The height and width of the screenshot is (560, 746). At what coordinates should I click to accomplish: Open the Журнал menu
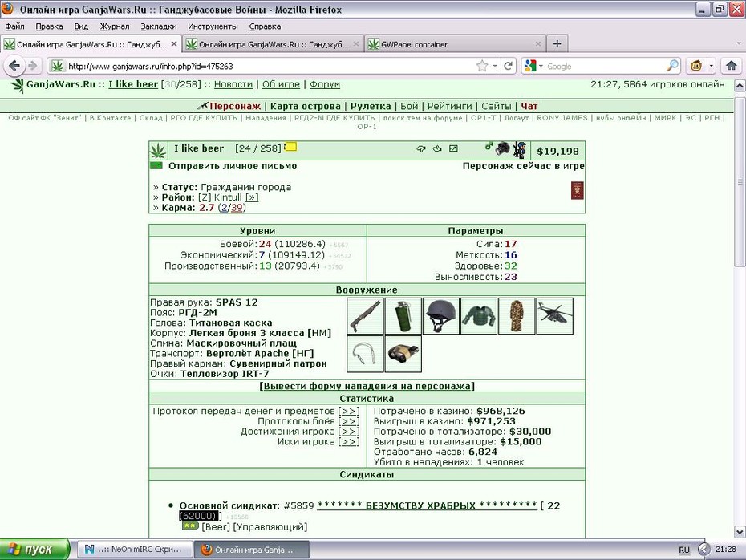(x=114, y=26)
